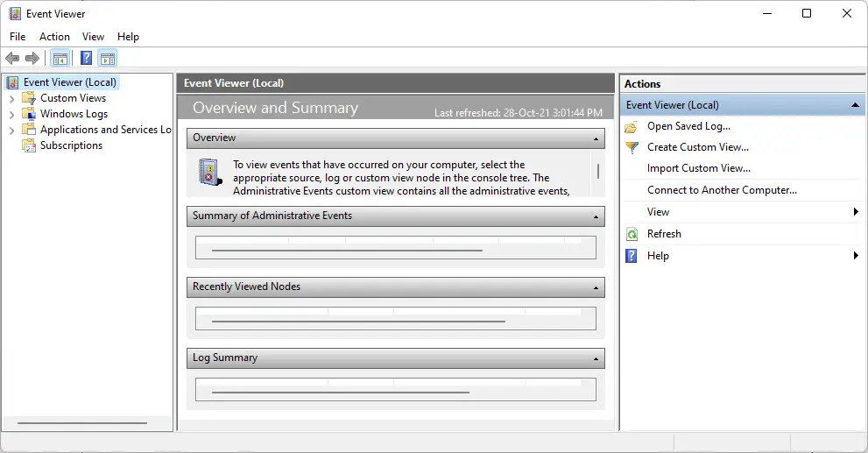The height and width of the screenshot is (453, 868).
Task: Click the green Refresh icon in Actions
Action: [632, 234]
